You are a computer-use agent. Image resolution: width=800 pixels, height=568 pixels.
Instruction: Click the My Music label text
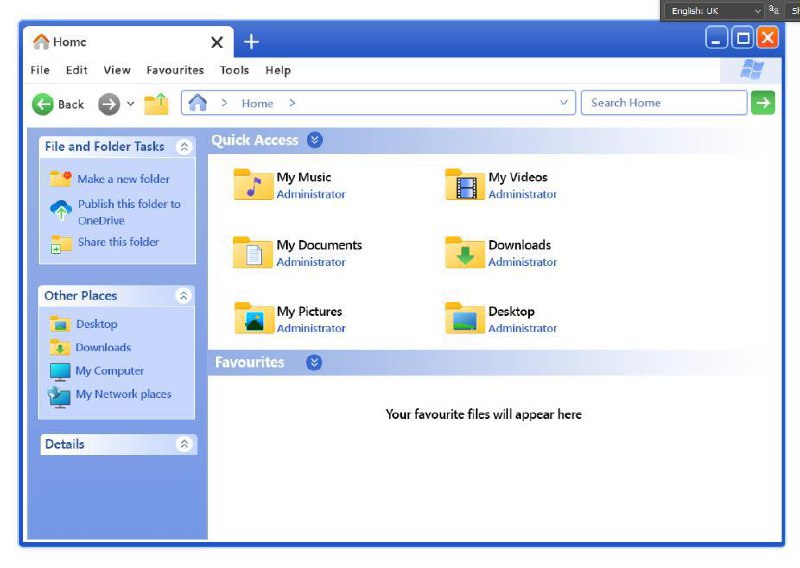(304, 178)
